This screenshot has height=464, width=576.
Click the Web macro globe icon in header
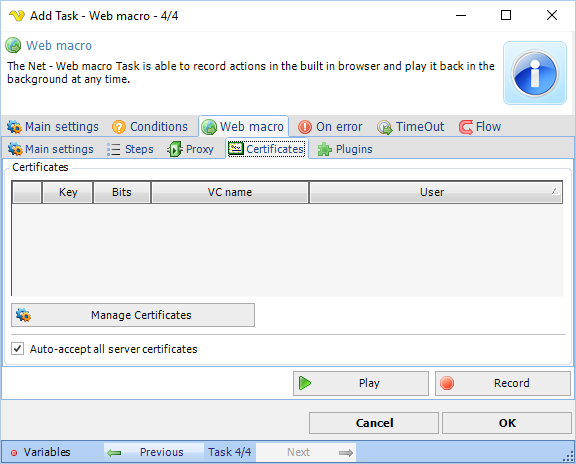click(13, 46)
